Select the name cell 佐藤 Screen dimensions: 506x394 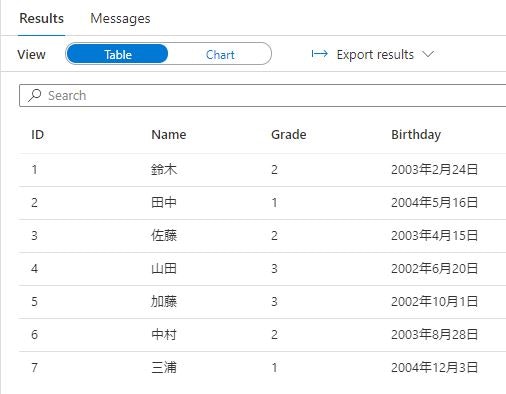[x=164, y=235]
